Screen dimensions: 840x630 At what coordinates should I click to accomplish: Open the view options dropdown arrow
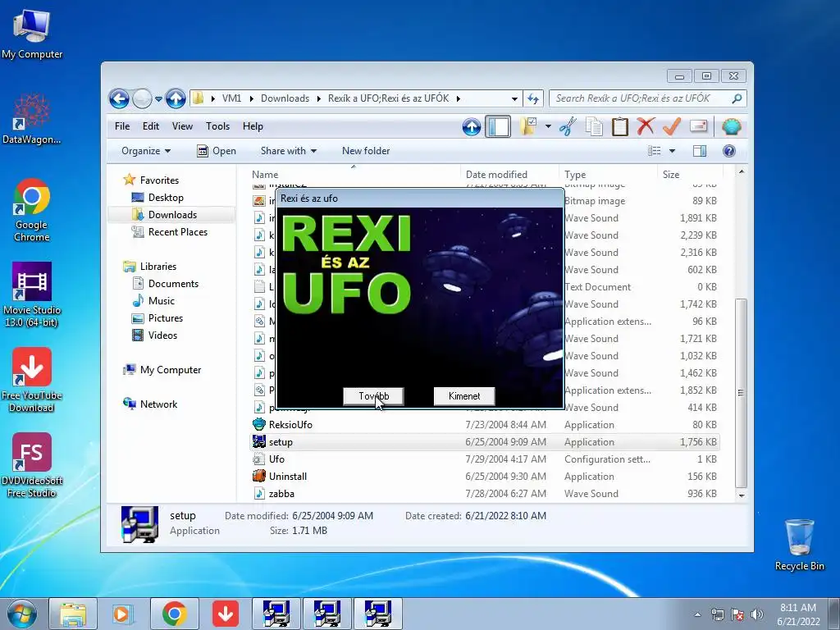click(x=673, y=151)
